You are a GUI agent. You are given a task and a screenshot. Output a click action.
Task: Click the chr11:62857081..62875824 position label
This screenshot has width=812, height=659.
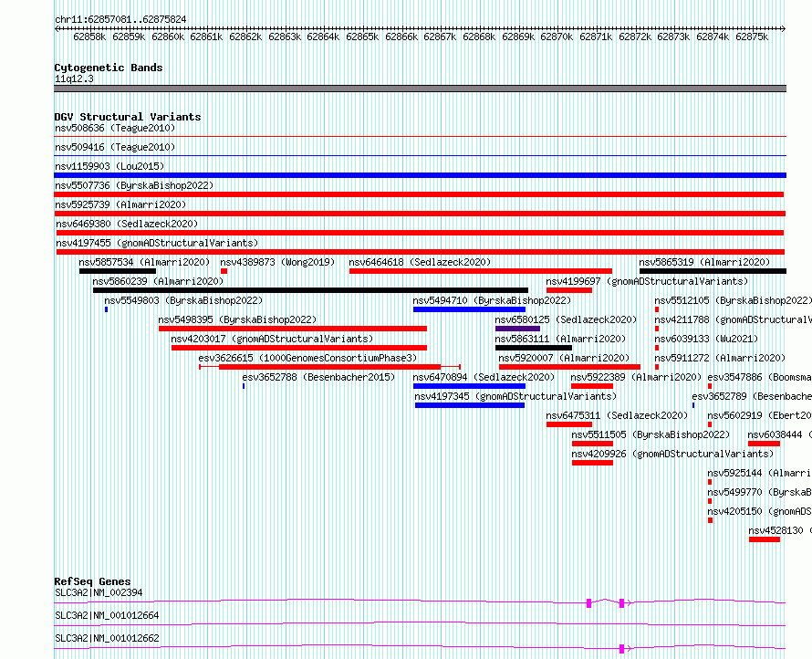tap(120, 19)
